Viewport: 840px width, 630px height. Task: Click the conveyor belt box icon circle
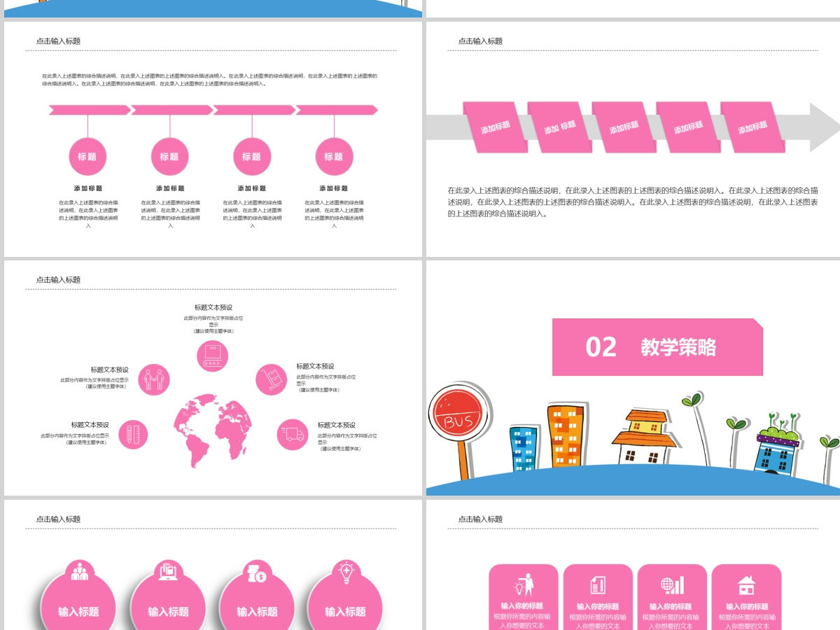click(212, 356)
